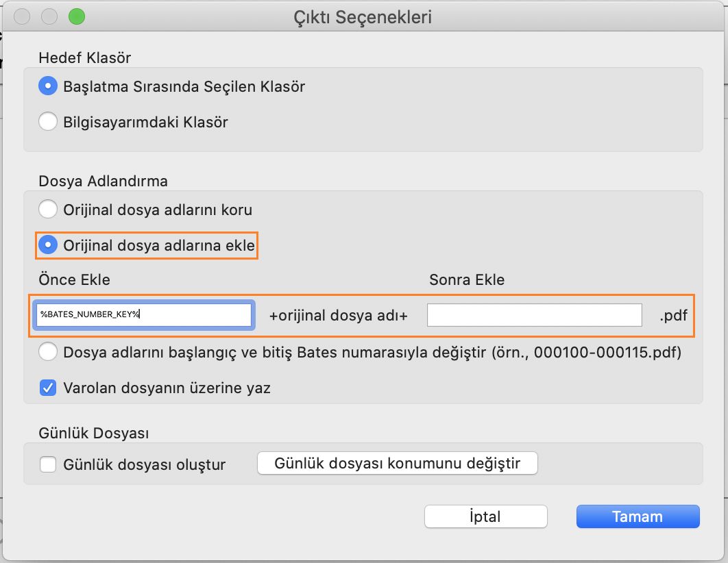Choose Orijinal dosya adlarını koru naming option
This screenshot has height=563, width=728.
48,210
